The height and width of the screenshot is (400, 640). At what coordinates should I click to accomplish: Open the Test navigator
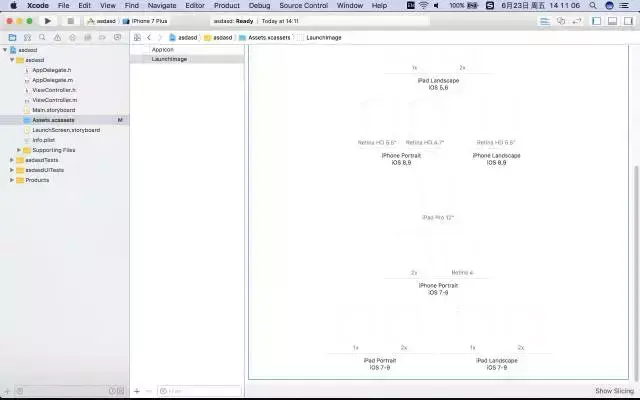pos(72,38)
